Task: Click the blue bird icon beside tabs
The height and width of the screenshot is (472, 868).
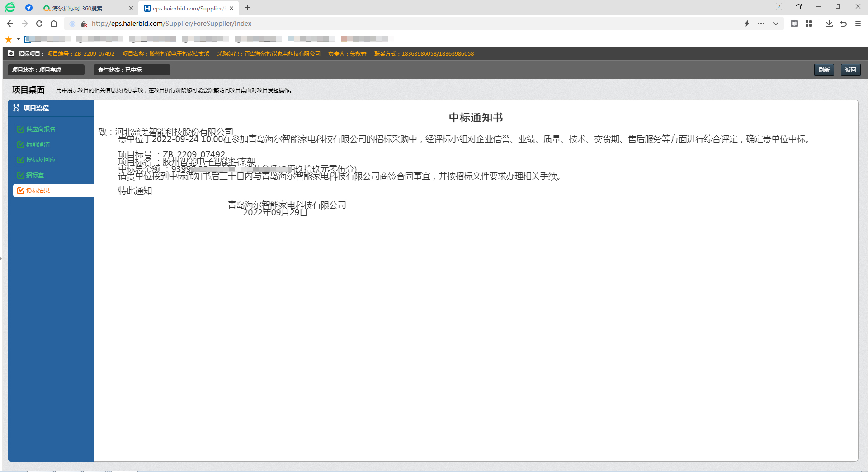Action: (29, 8)
